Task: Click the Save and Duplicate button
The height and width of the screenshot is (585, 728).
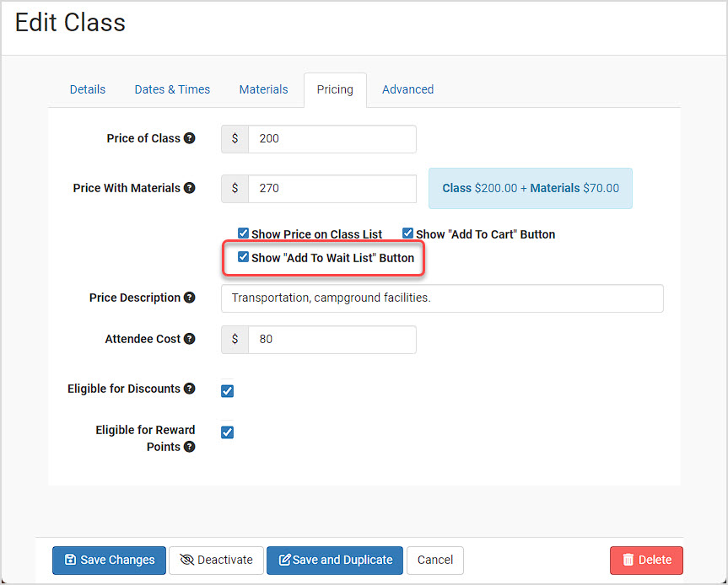Action: point(335,561)
